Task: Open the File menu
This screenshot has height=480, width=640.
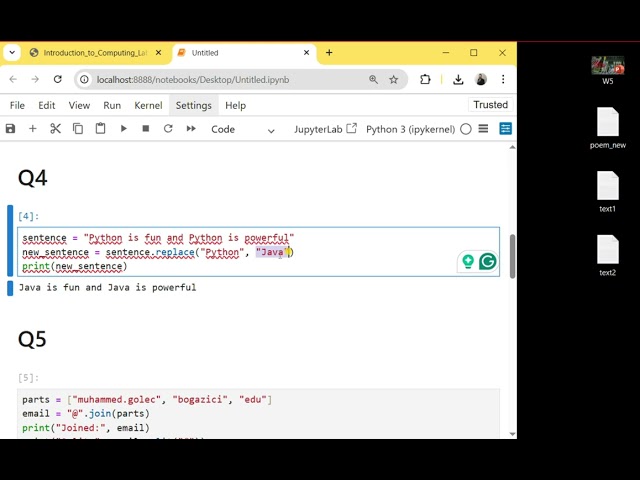Action: click(17, 106)
